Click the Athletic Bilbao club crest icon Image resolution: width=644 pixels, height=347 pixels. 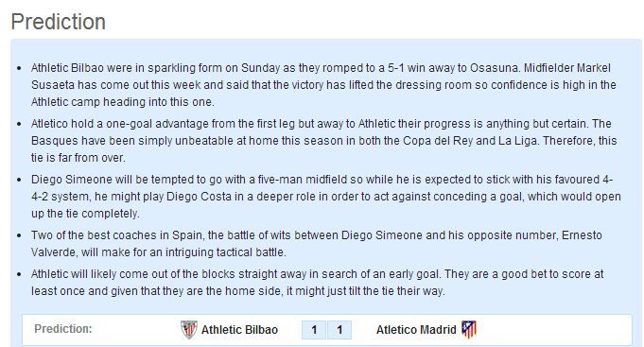coord(189,329)
